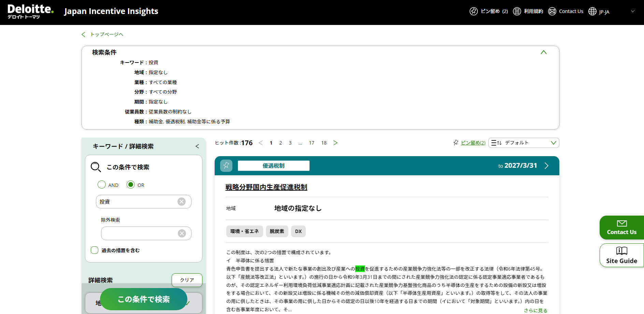Screen dimensions: 644x314
Task: Click the 地域の指定なし text
Action: coord(298,208)
